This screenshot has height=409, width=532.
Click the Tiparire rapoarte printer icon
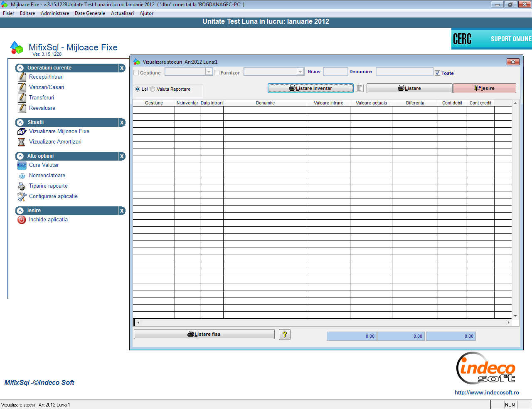click(x=22, y=186)
